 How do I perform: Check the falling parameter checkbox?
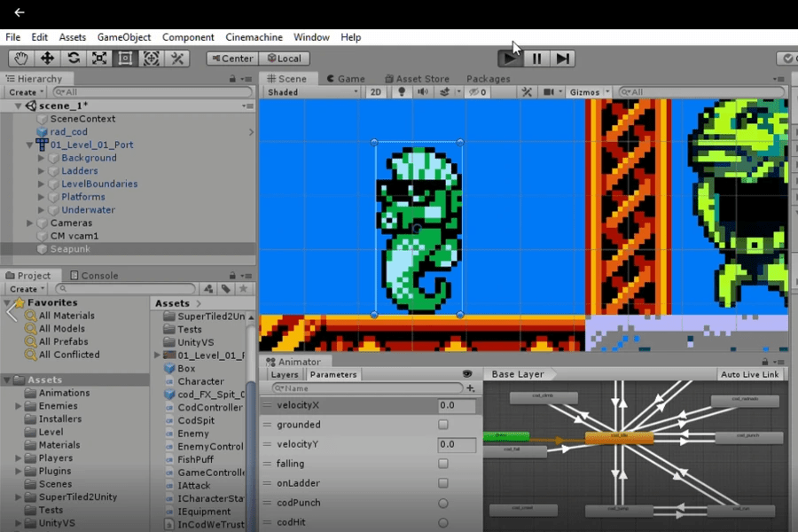pyautogui.click(x=443, y=464)
